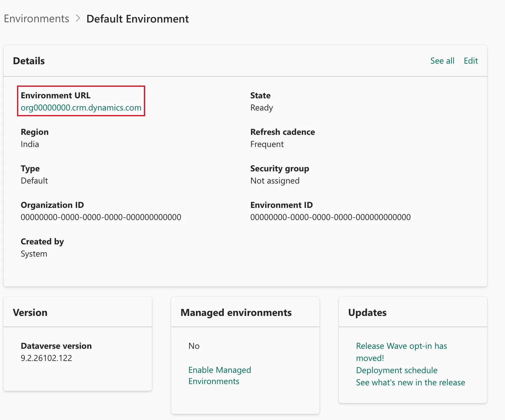This screenshot has width=505, height=420.
Task: Click the Environment ID label
Action: tap(282, 205)
